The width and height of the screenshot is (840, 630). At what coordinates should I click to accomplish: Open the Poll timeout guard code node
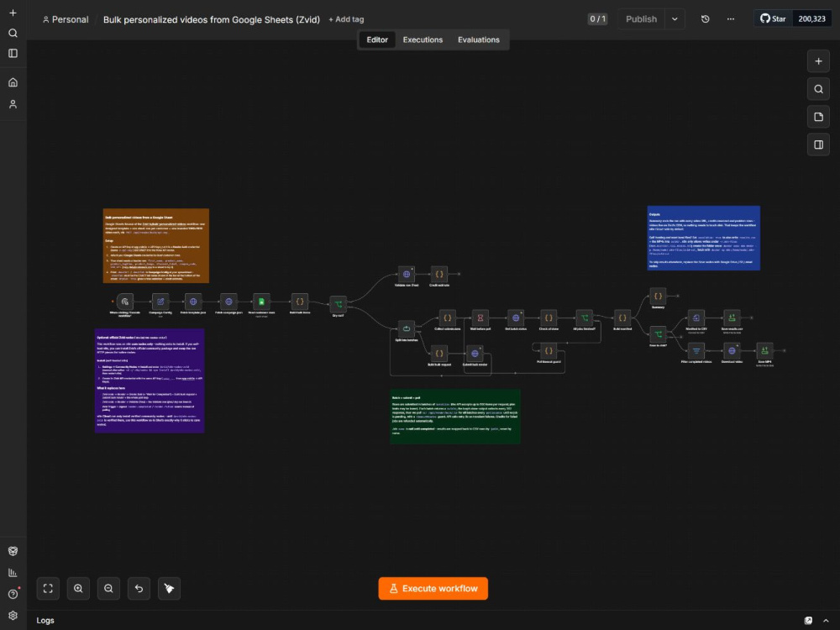(x=549, y=351)
